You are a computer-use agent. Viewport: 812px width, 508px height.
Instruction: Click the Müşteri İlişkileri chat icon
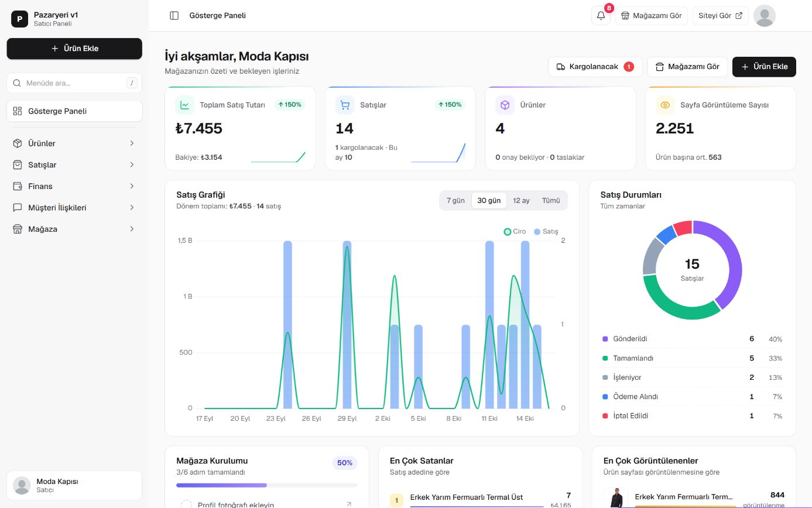(x=18, y=208)
